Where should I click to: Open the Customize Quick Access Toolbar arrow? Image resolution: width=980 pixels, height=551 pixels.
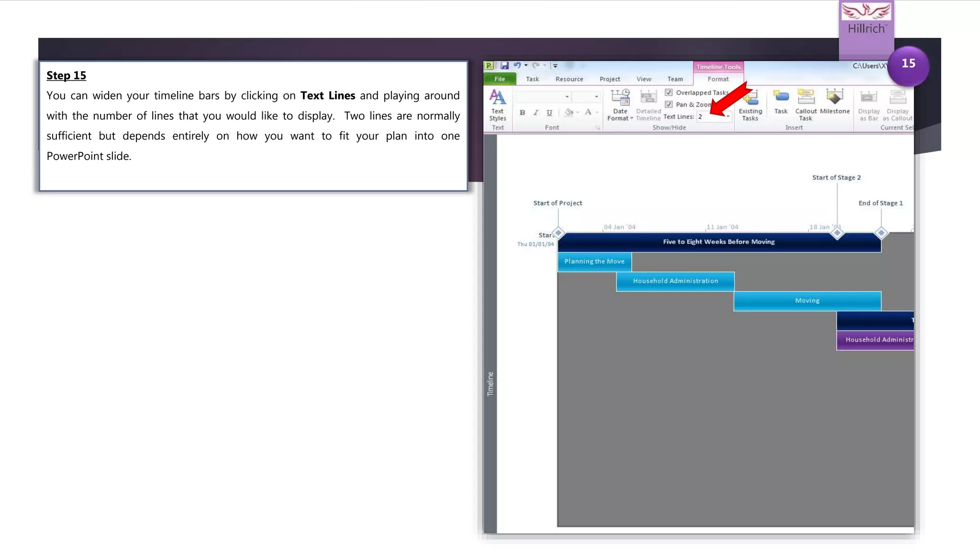coord(555,66)
